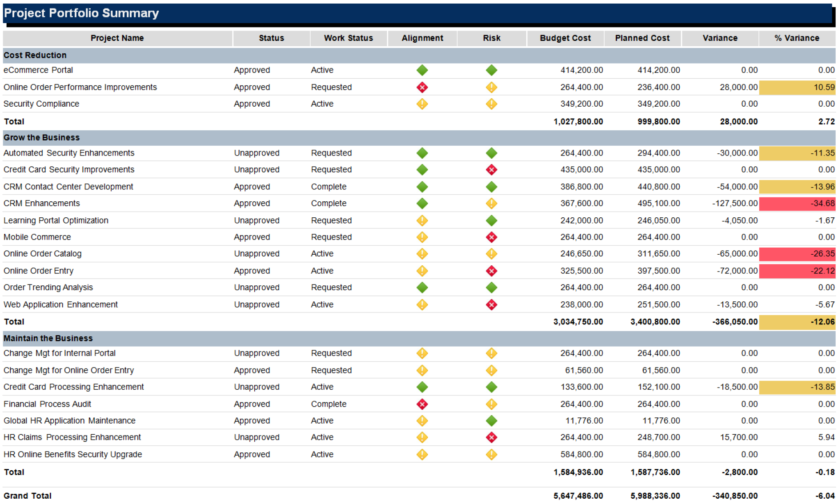This screenshot has width=838, height=504.
Task: Click the Project Portfolio Summary title
Action: (81, 13)
